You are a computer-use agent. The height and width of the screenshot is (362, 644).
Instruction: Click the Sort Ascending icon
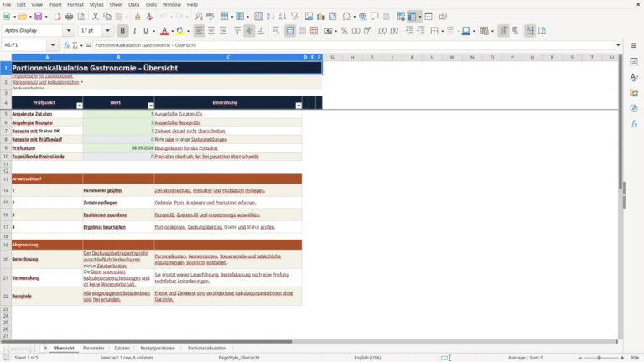(x=271, y=17)
